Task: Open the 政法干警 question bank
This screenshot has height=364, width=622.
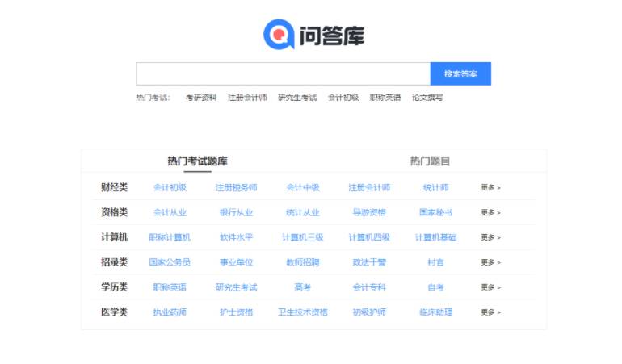Action: (369, 262)
